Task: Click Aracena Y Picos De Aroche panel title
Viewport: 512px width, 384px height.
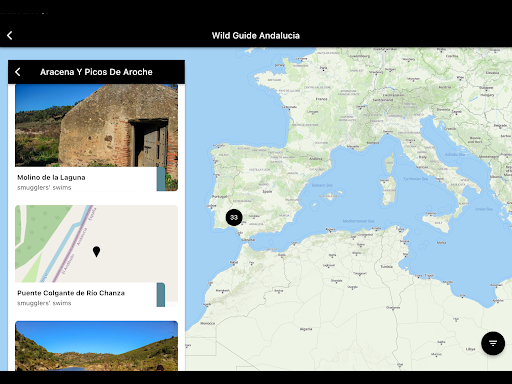Action: click(96, 72)
